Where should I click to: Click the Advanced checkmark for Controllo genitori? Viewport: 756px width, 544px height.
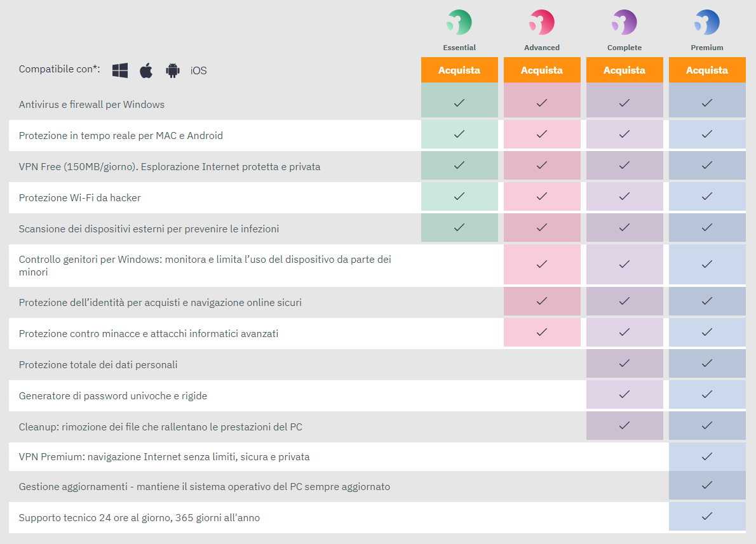(542, 264)
